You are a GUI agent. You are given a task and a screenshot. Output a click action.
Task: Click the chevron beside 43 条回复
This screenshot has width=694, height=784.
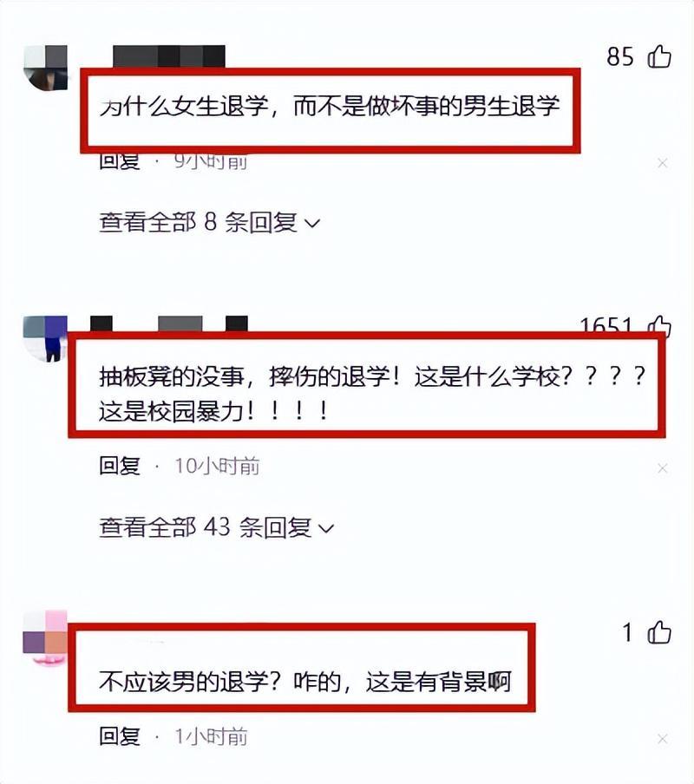[326, 528]
